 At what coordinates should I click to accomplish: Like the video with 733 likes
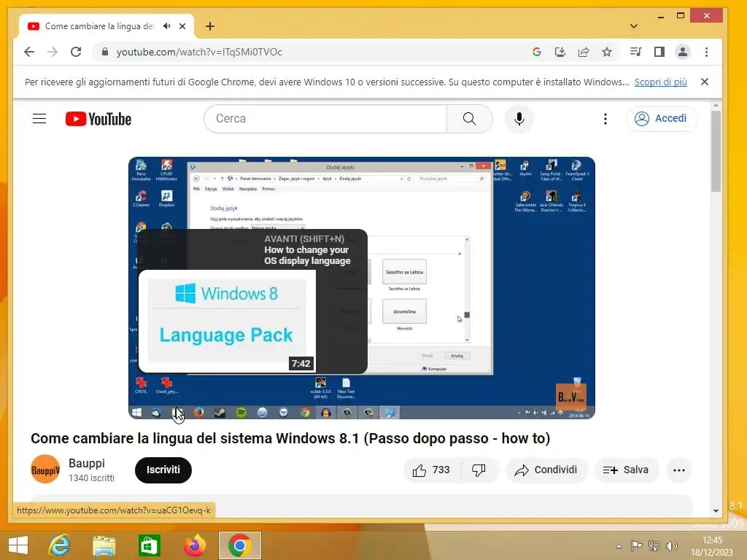coord(430,470)
